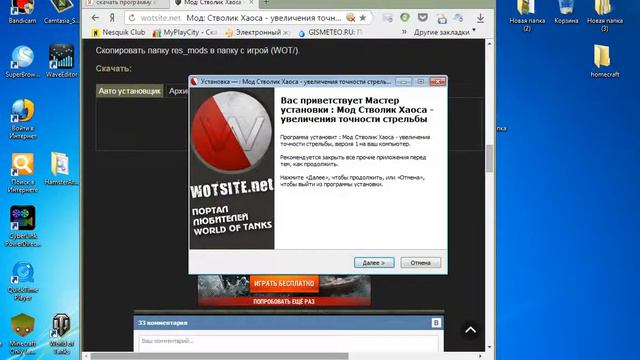640x360 pixels.
Task: Select the partly hidden Архив tab
Action: [x=178, y=91]
